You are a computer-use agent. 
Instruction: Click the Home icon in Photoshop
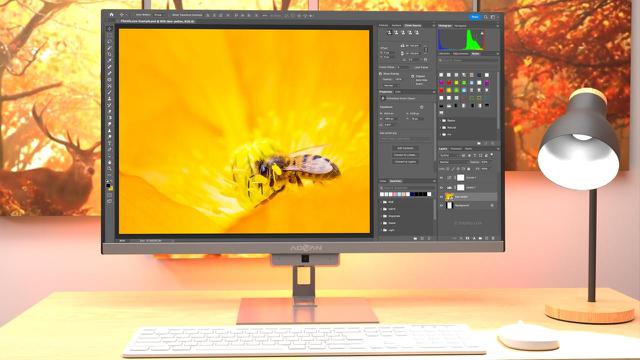coord(111,15)
